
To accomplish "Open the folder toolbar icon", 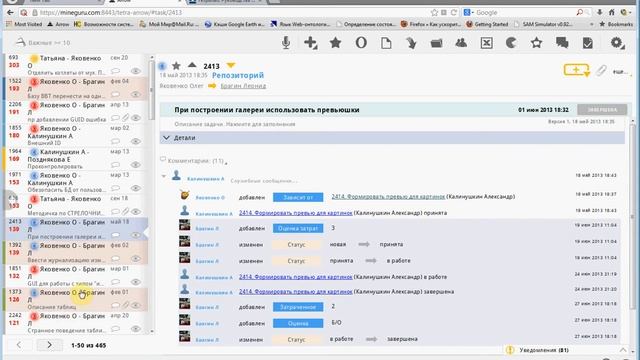I will pyautogui.click(x=436, y=43).
